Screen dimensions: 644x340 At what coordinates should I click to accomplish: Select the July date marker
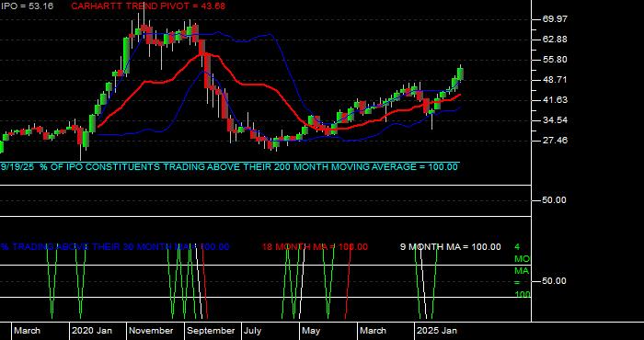[253, 331]
